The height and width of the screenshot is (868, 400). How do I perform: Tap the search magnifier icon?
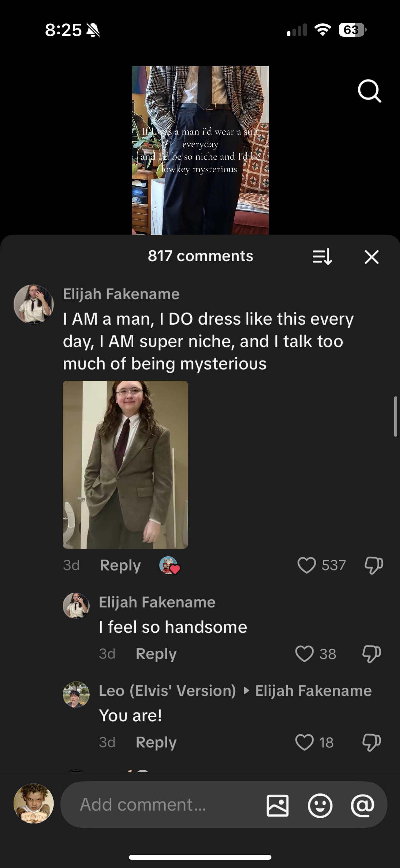click(369, 91)
